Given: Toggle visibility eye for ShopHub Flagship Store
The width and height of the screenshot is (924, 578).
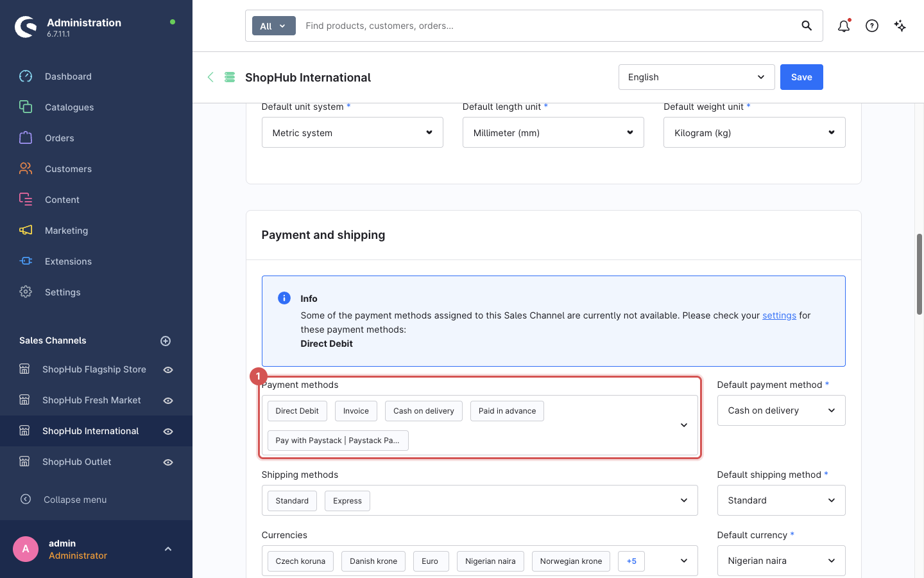Looking at the screenshot, I should [x=168, y=370].
